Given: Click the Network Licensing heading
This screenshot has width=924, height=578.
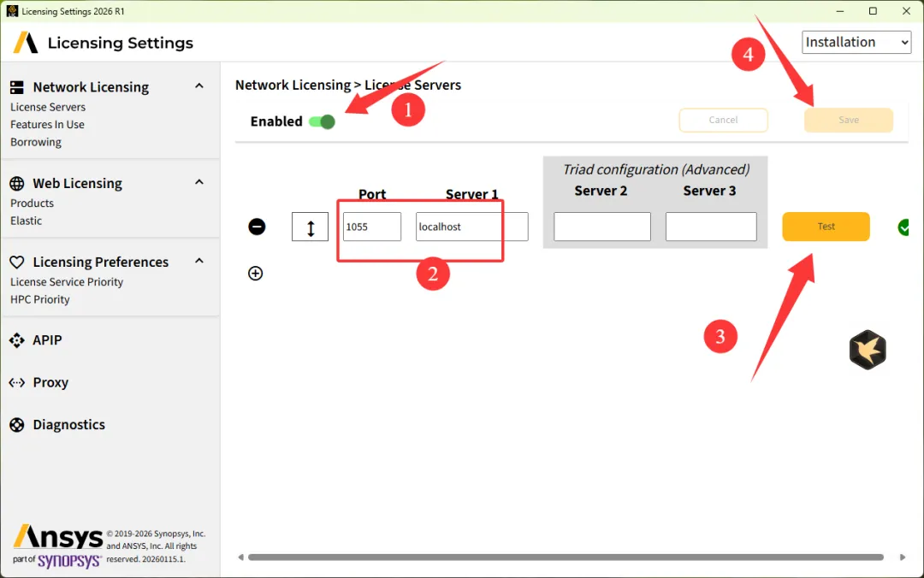Looking at the screenshot, I should [x=91, y=87].
